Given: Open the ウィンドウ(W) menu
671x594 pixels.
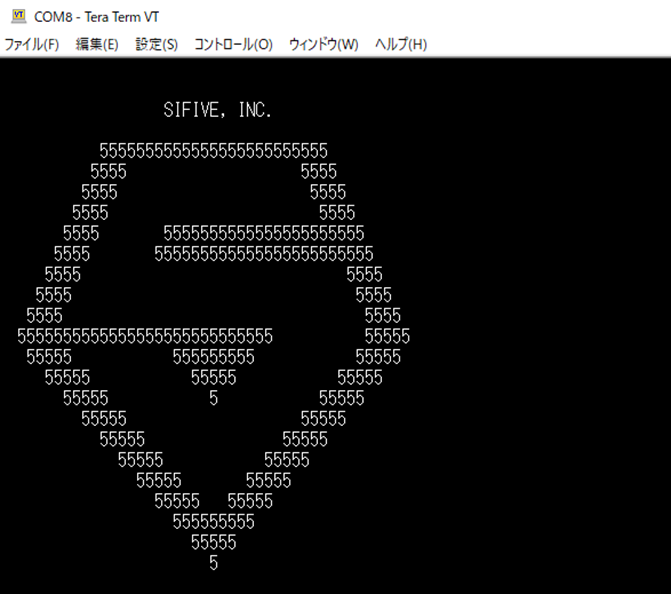Looking at the screenshot, I should [324, 44].
